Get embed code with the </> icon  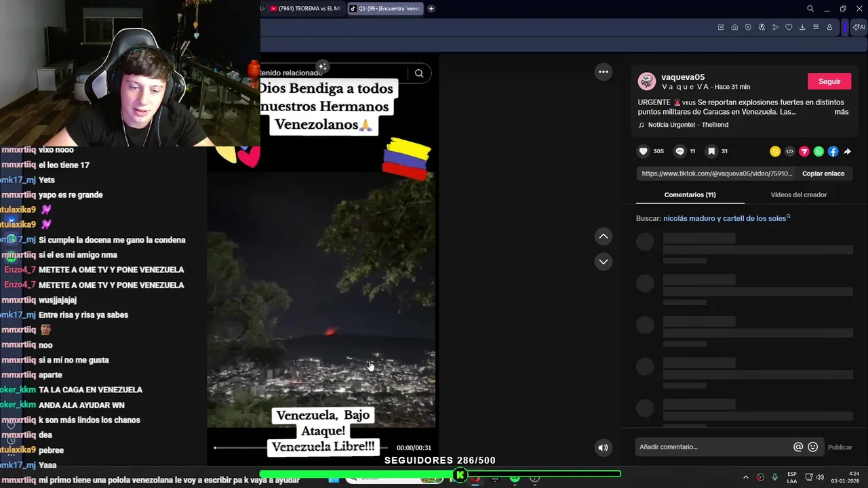[x=789, y=151]
